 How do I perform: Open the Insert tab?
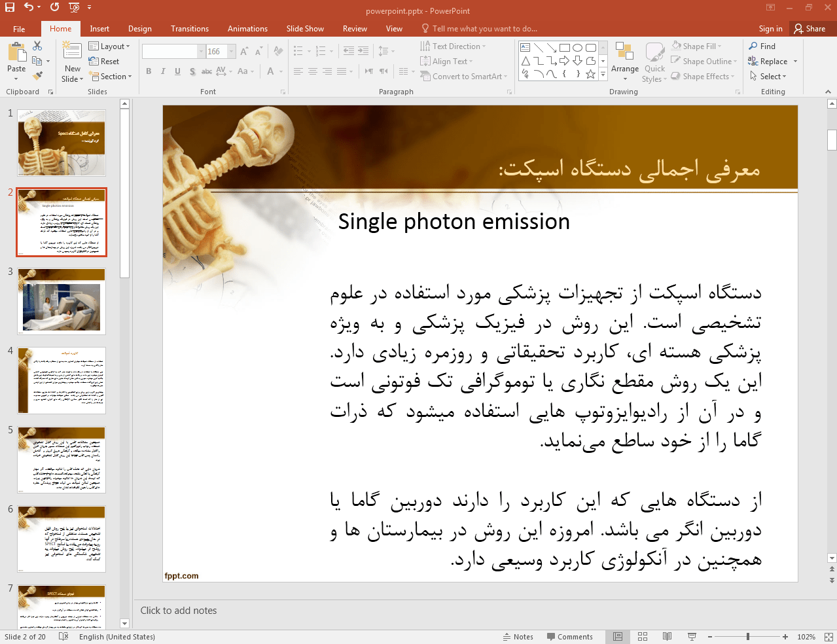(99, 29)
